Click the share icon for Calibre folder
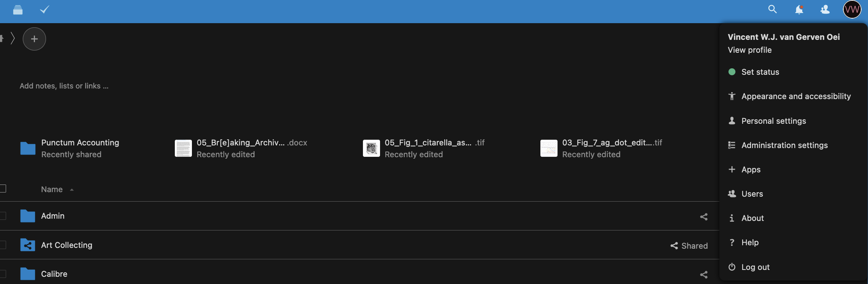This screenshot has height=284, width=868. tap(704, 275)
